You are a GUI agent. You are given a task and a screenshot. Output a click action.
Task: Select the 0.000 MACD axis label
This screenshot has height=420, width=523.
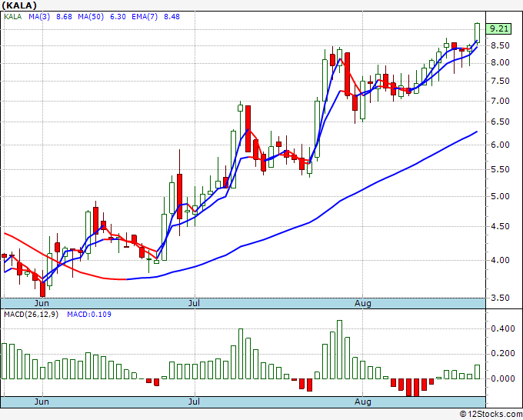(x=503, y=378)
